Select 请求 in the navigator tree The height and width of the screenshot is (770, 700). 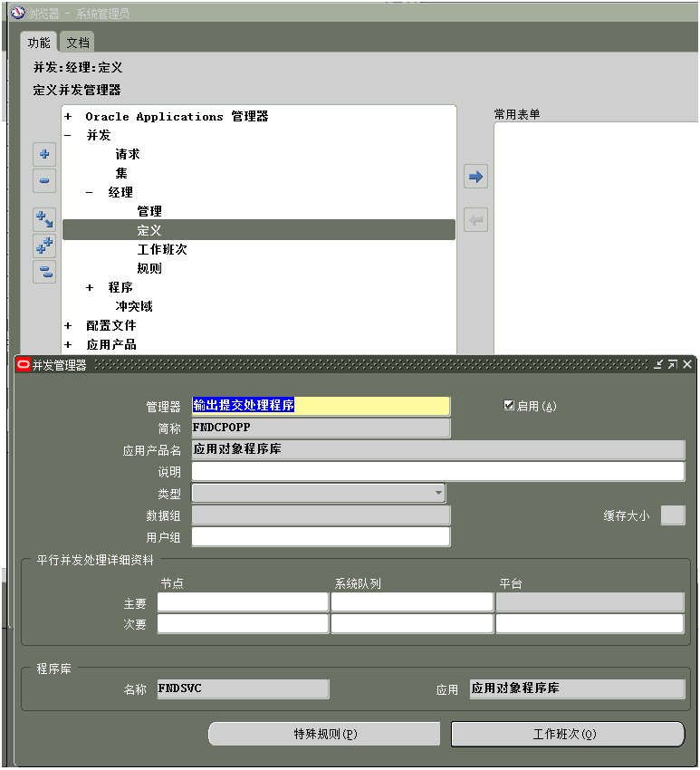coord(128,154)
